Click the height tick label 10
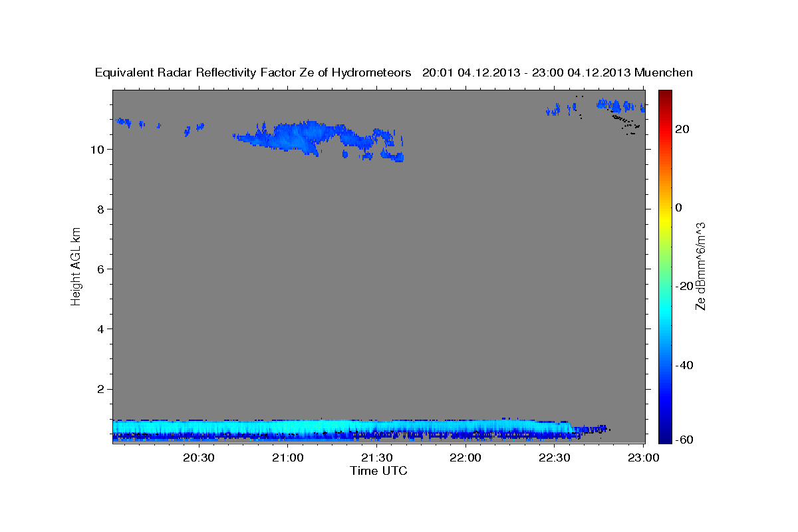Image resolution: width=798 pixels, height=532 pixels. point(99,149)
